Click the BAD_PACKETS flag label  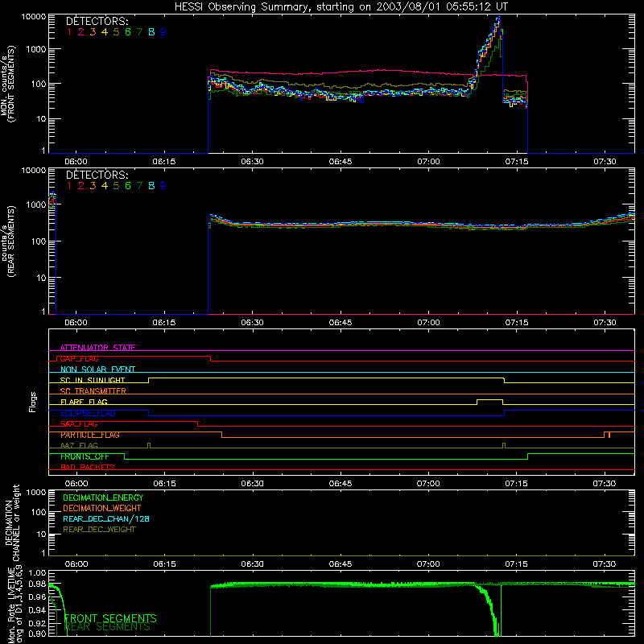[88, 467]
